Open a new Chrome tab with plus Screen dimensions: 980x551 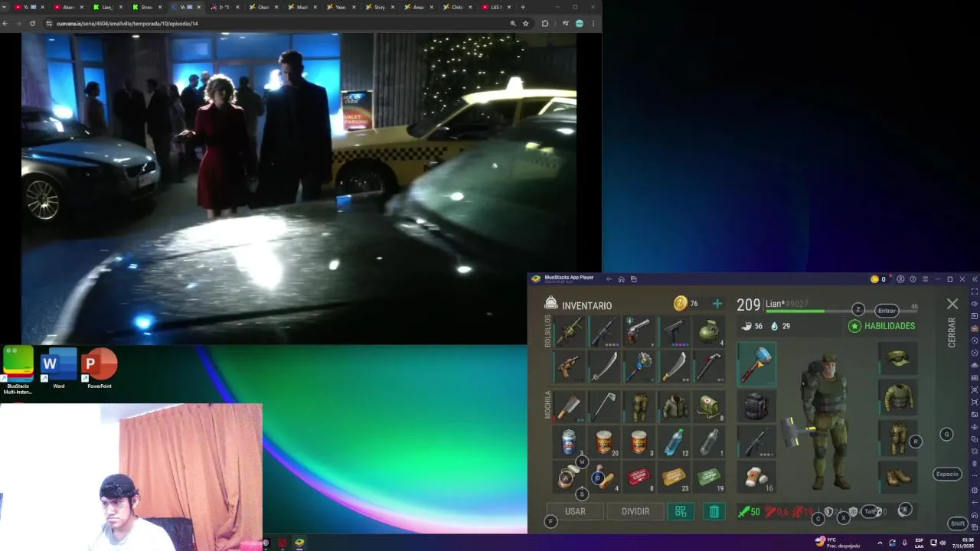point(523,7)
